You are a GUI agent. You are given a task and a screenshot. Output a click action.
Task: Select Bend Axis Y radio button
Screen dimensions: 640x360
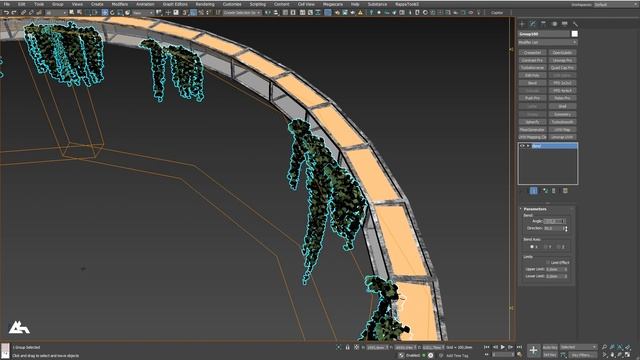coord(546,247)
